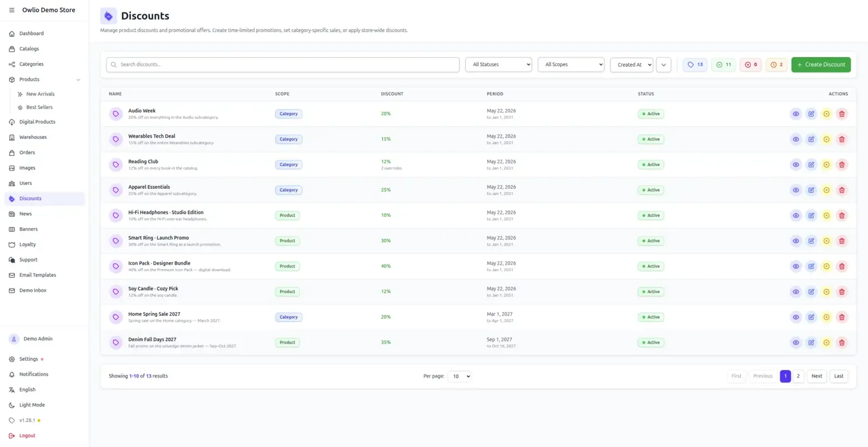Toggle status of Wearables Tech Deal
This screenshot has height=447, width=868.
tap(826, 139)
